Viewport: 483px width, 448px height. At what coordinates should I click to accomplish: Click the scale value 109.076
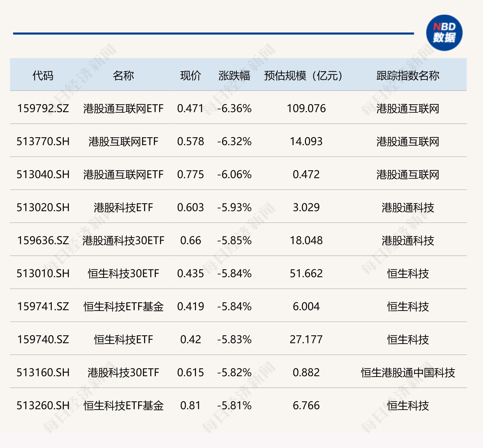pyautogui.click(x=306, y=108)
